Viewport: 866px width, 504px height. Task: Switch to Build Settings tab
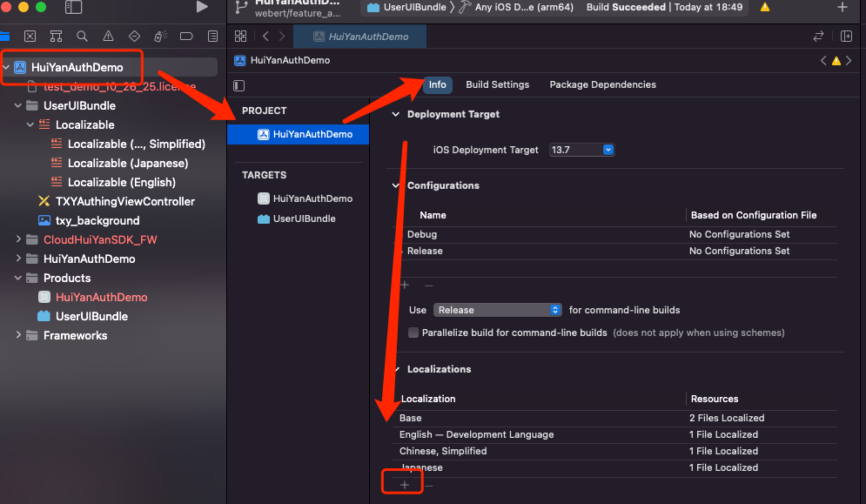point(497,84)
